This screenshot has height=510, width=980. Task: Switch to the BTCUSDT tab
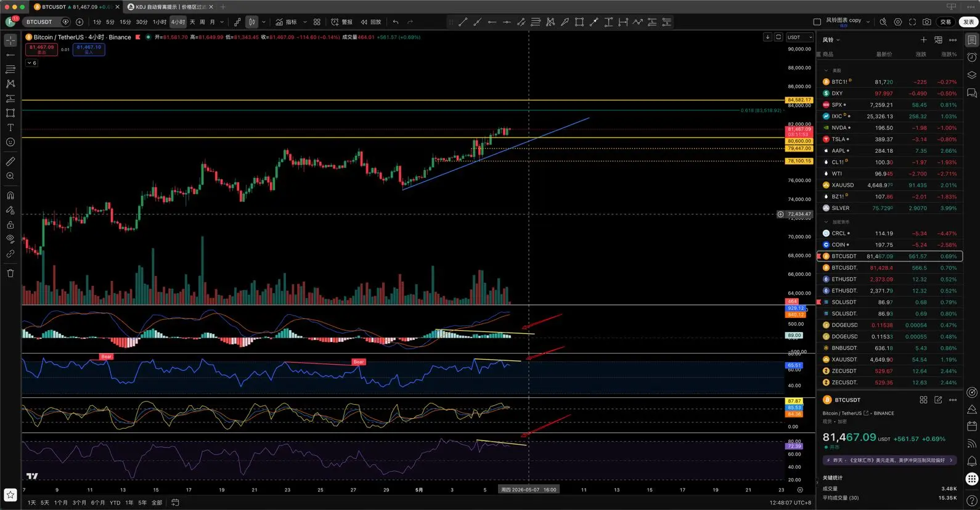(76, 7)
